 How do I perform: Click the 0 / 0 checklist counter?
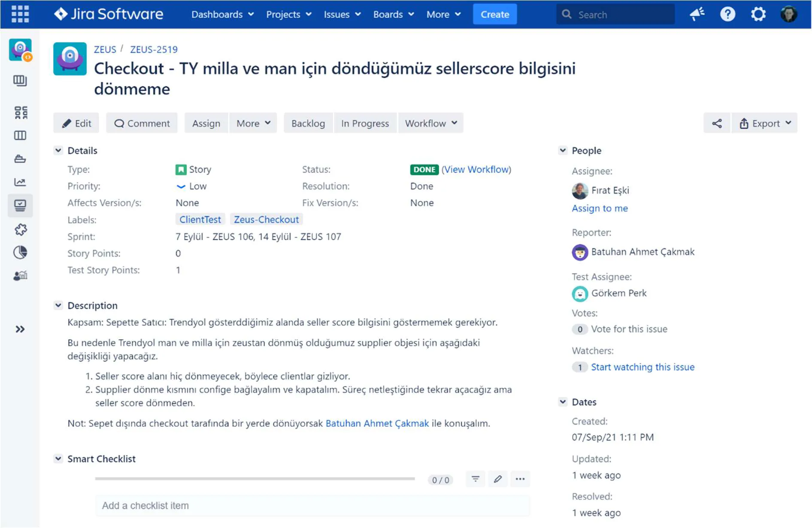tap(440, 480)
